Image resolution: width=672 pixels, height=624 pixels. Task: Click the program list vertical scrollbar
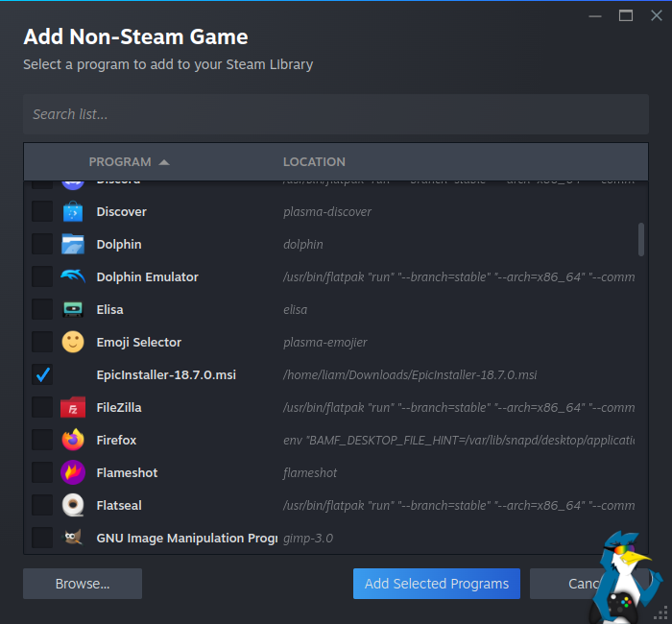(x=641, y=240)
